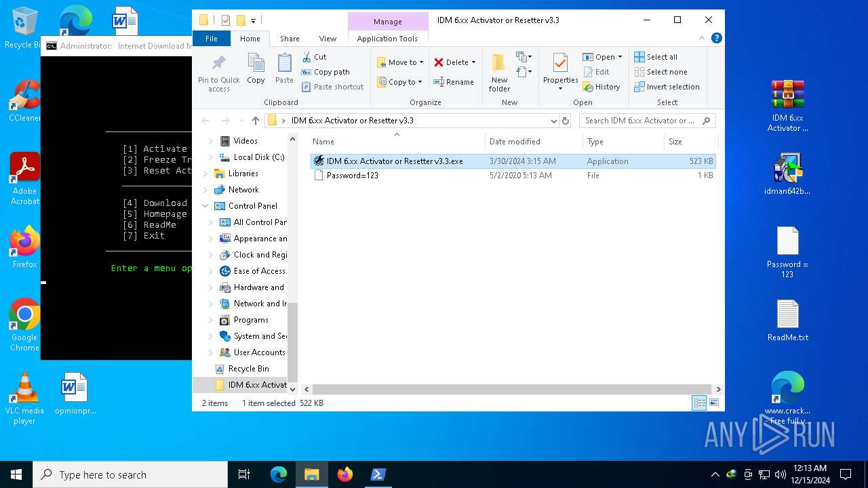Open Move to dropdown
The height and width of the screenshot is (488, 868).
(401, 62)
